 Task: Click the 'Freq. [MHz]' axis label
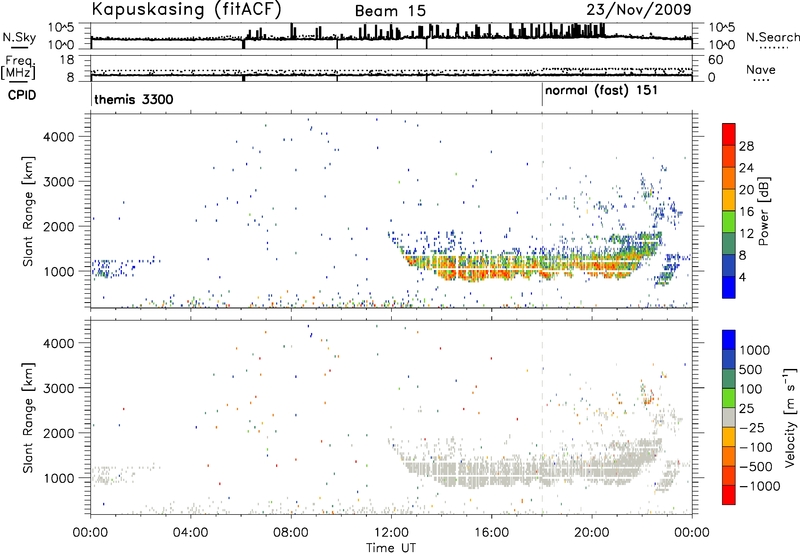tap(19, 67)
